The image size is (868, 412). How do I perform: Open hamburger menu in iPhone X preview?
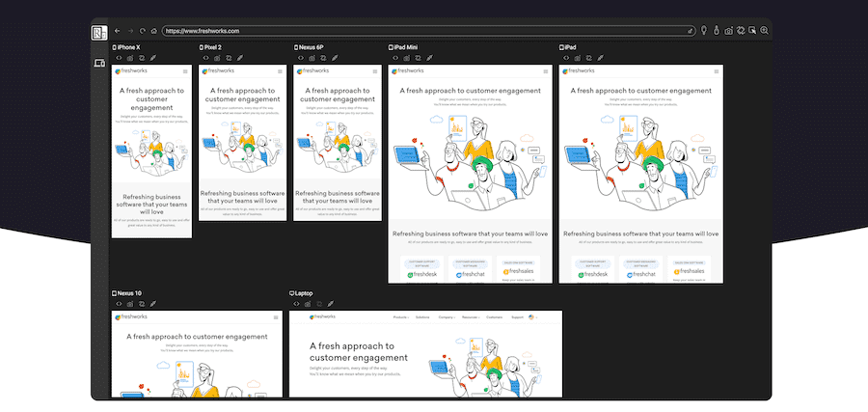tap(185, 71)
